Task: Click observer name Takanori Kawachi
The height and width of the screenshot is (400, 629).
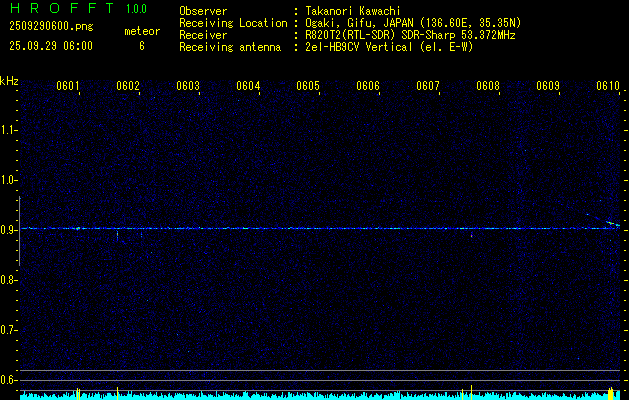Action: (x=353, y=11)
